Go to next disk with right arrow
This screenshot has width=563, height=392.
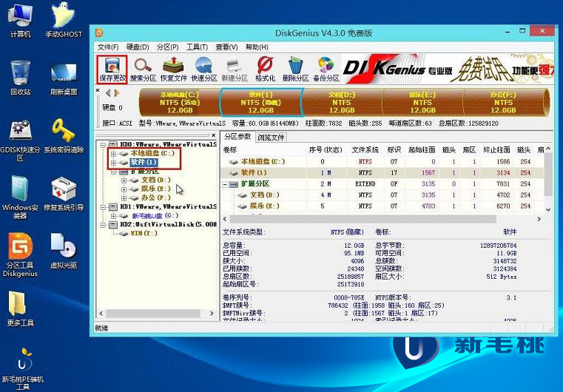(x=116, y=93)
